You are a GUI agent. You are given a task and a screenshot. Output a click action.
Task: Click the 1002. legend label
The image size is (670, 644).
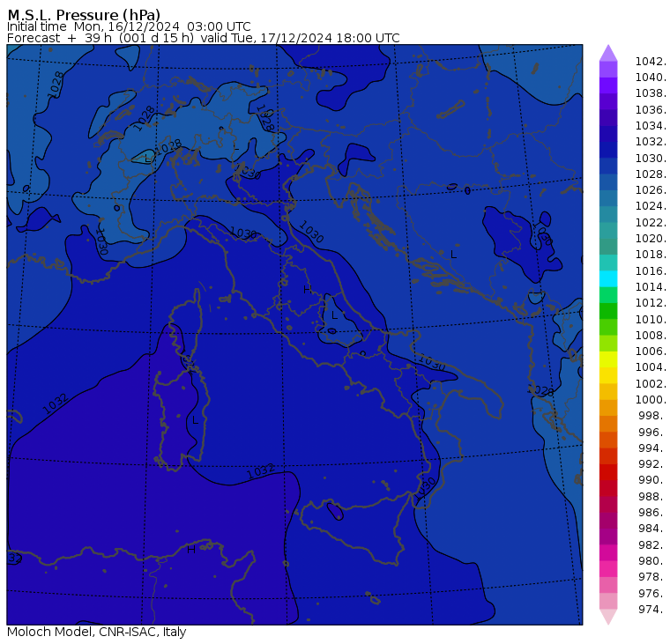[651, 383]
